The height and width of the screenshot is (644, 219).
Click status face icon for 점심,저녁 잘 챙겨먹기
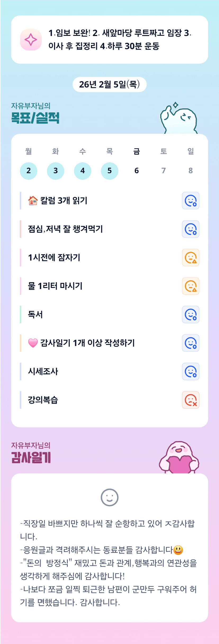coord(190,229)
